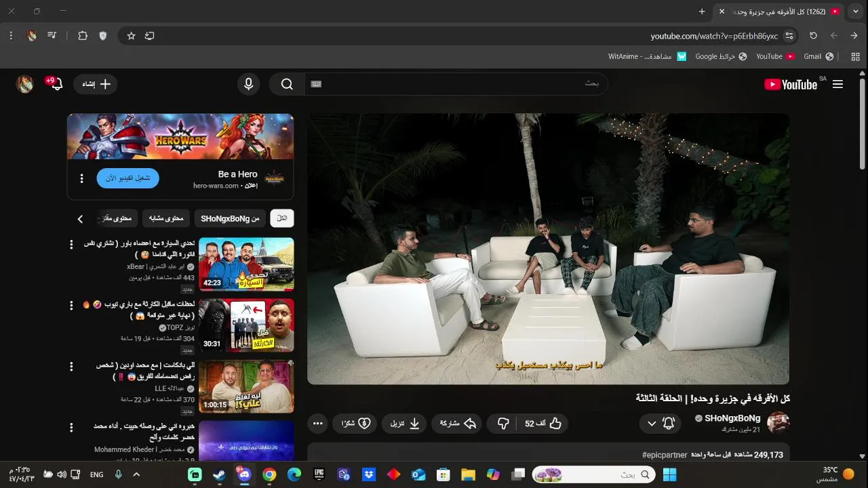Open bookmarks apps grid icon
Image resolution: width=868 pixels, height=488 pixels.
point(855,56)
